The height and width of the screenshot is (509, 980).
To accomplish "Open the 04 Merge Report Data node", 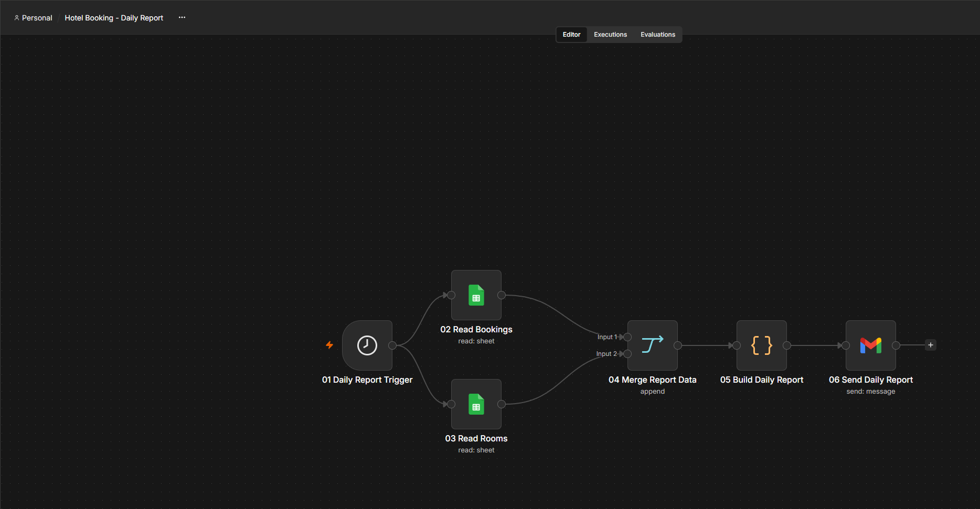I will 653,345.
